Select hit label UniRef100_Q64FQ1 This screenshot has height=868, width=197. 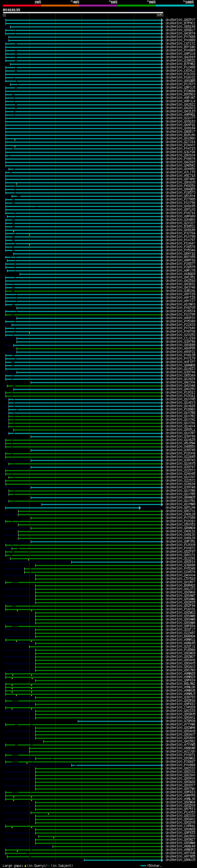(x=180, y=125)
